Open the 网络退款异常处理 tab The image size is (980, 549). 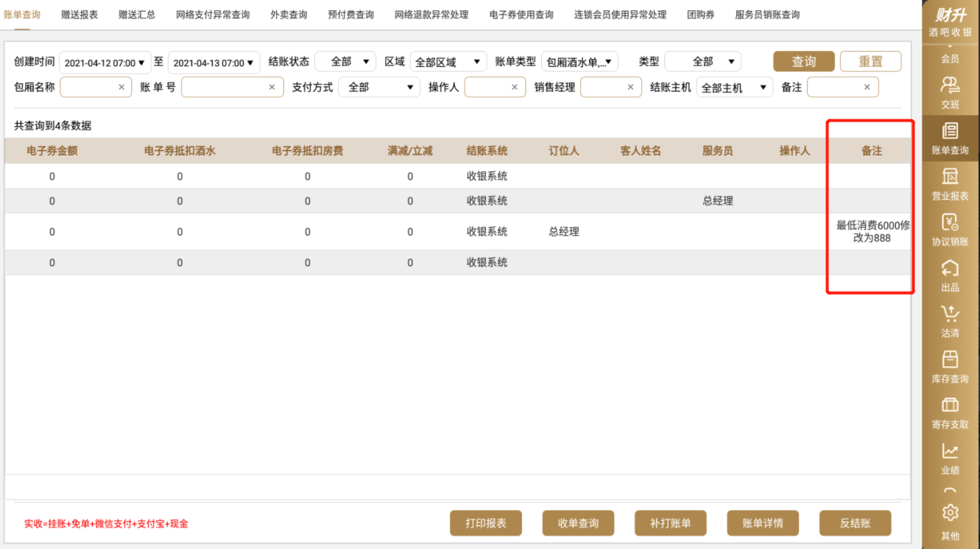(431, 15)
